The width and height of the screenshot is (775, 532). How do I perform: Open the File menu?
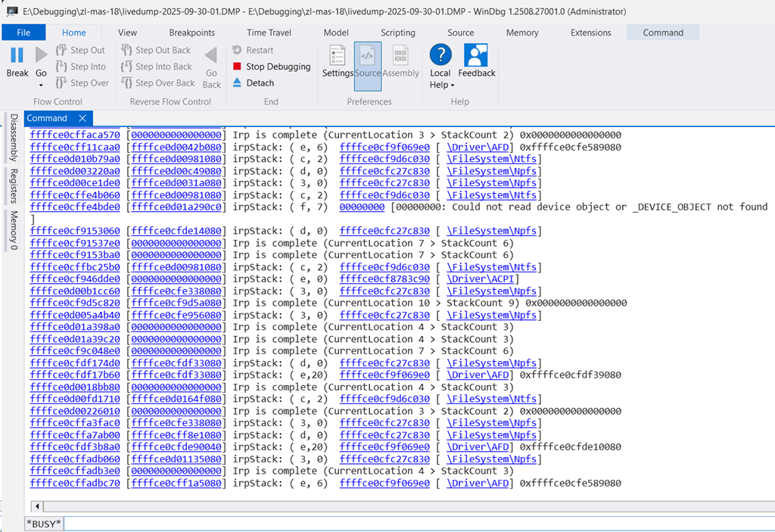(x=23, y=33)
